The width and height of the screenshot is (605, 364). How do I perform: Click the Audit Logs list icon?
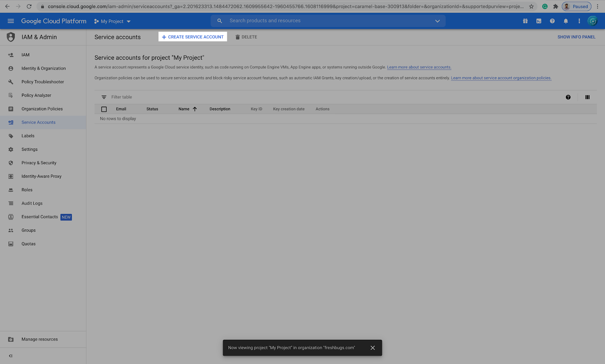point(11,203)
